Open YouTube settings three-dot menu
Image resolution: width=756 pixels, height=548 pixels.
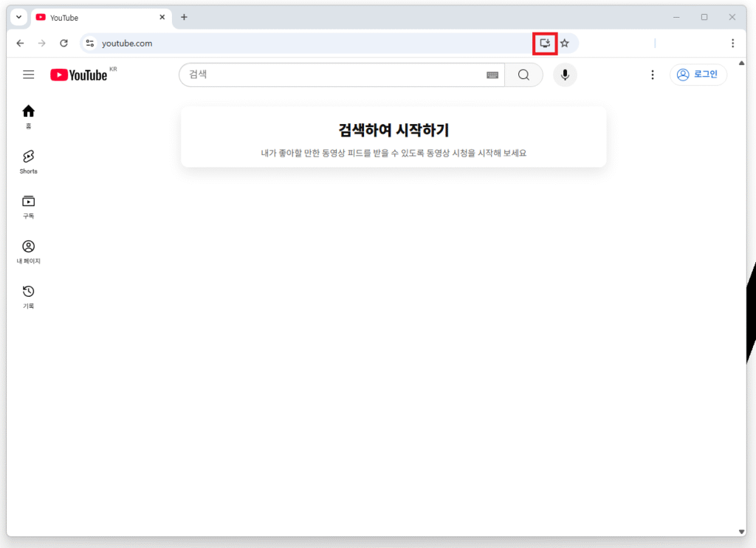click(653, 75)
